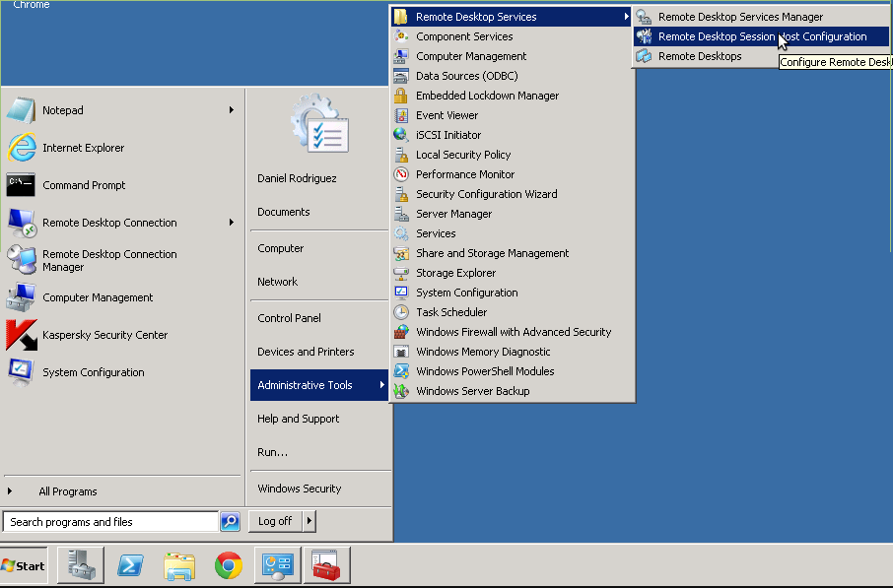Expand Remote Desktop Services submenu arrow

[x=627, y=17]
